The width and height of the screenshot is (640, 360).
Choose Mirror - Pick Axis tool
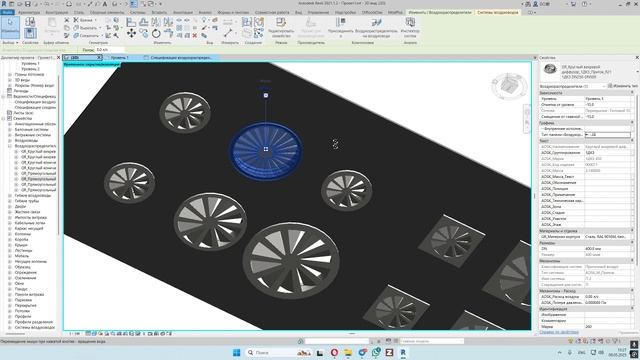pyautogui.click(x=156, y=21)
